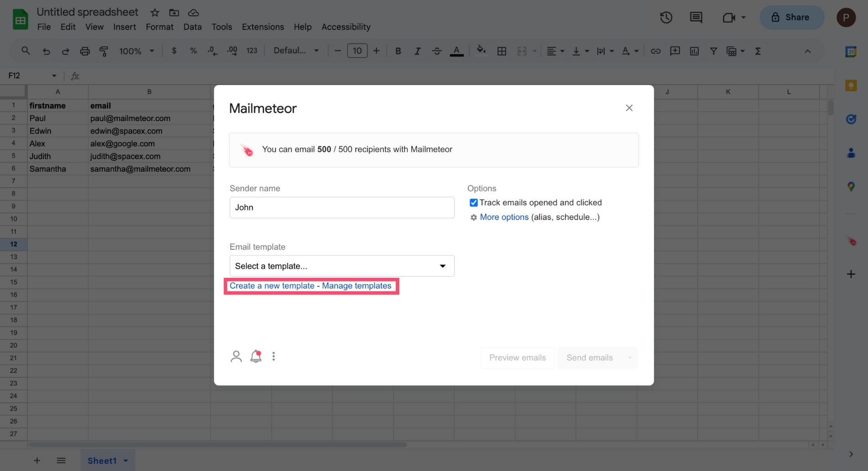Increase decimal places
This screenshot has width=868, height=471.
pyautogui.click(x=232, y=51)
